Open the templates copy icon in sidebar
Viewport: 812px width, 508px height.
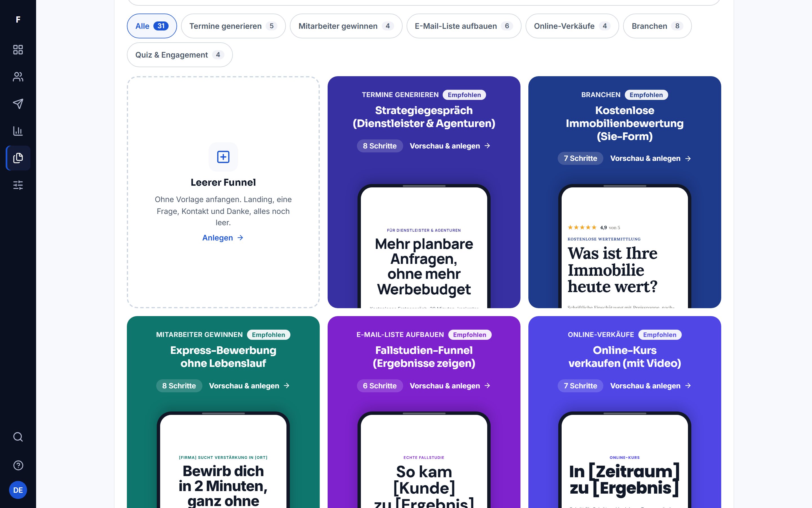(18, 158)
